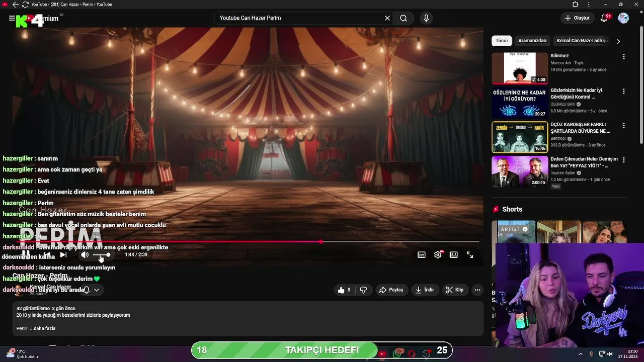Viewport: 644px width, 362px height.
Task: Select the Kemal Can Hazer adlı chip
Action: [582, 41]
